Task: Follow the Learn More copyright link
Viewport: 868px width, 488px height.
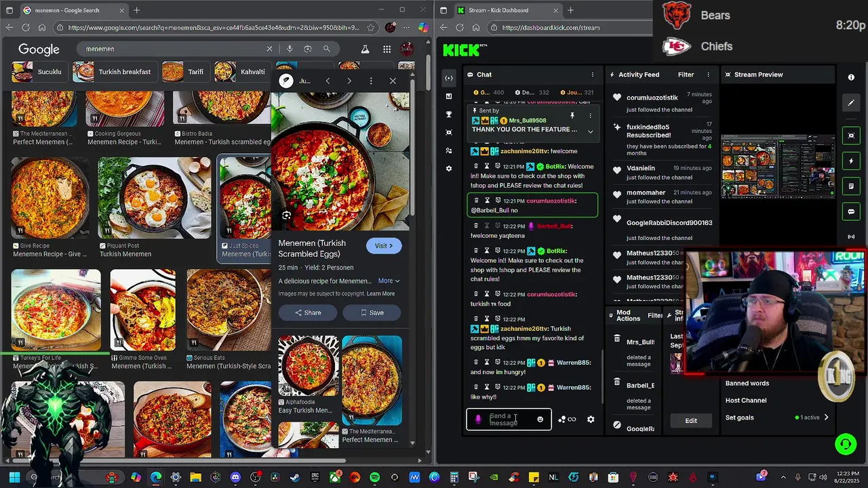Action: [380, 293]
